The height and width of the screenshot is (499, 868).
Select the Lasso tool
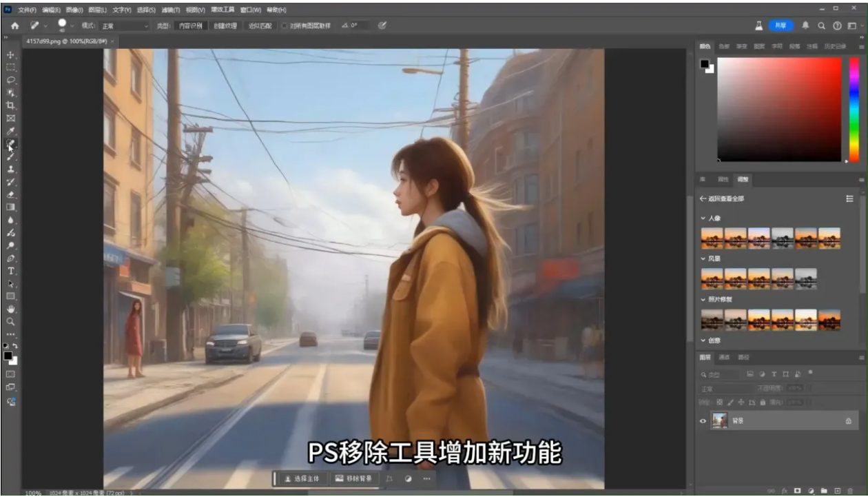10,80
